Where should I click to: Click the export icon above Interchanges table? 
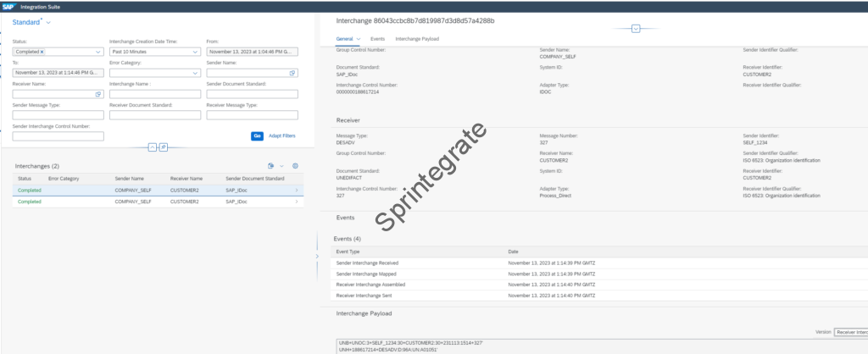coord(270,166)
